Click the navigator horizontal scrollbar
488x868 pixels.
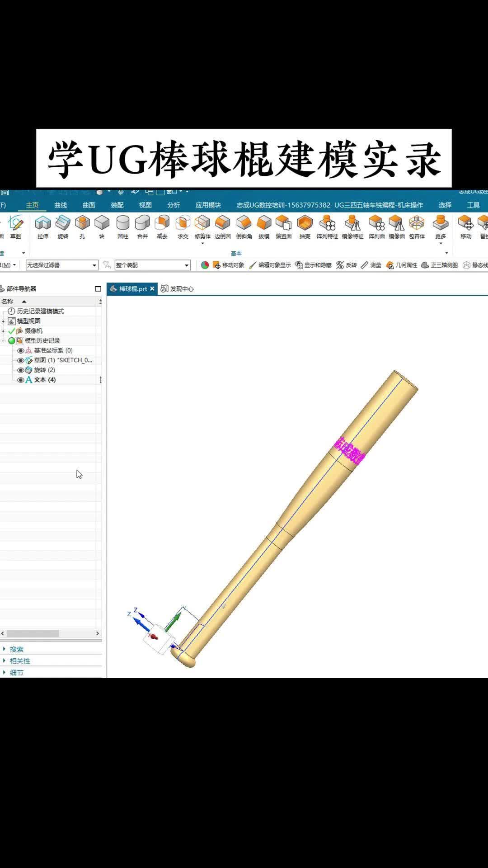point(33,633)
